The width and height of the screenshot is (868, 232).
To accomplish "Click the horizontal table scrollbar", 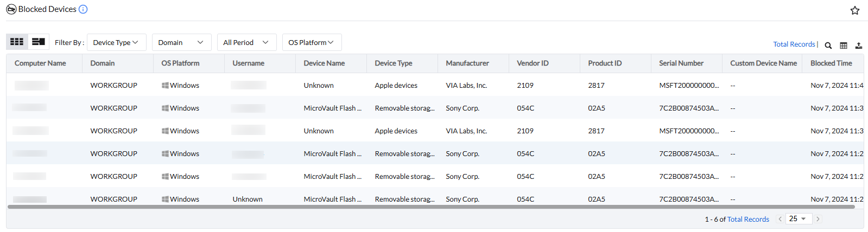I will pos(431,207).
